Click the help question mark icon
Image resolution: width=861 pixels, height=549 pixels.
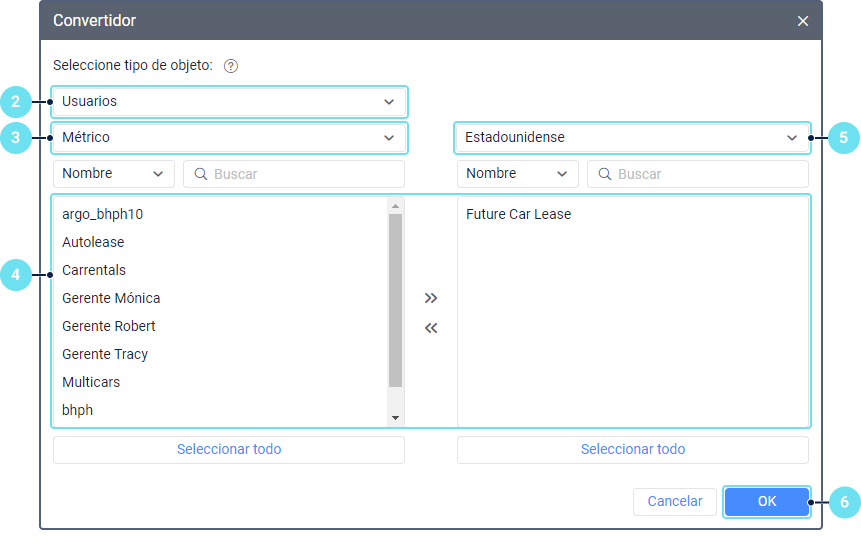pyautogui.click(x=231, y=66)
